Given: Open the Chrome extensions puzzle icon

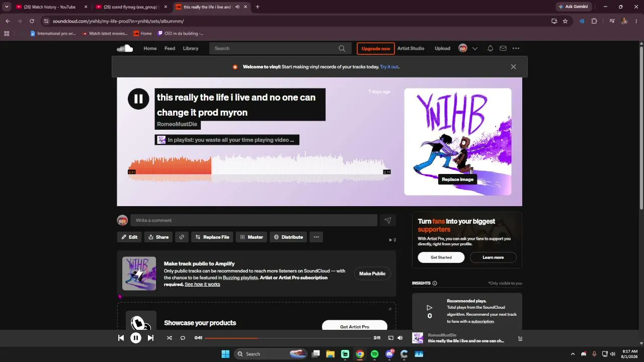Looking at the screenshot, I should [x=594, y=21].
